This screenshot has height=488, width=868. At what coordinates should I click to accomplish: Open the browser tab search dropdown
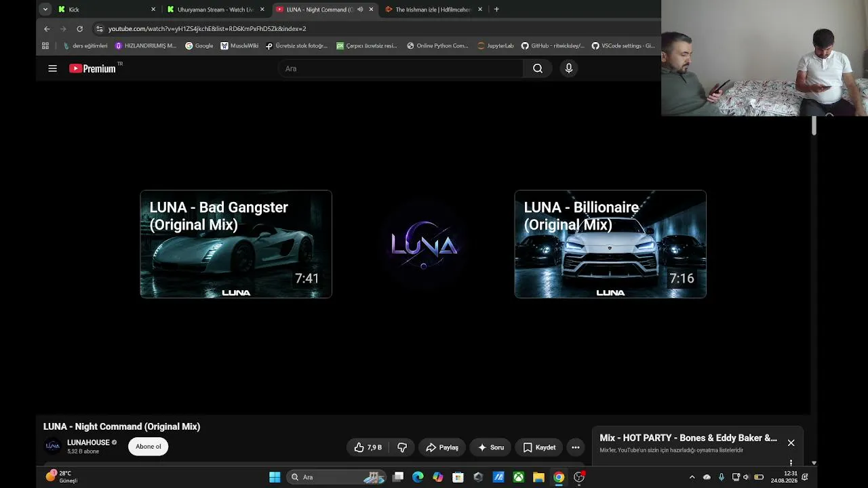45,9
